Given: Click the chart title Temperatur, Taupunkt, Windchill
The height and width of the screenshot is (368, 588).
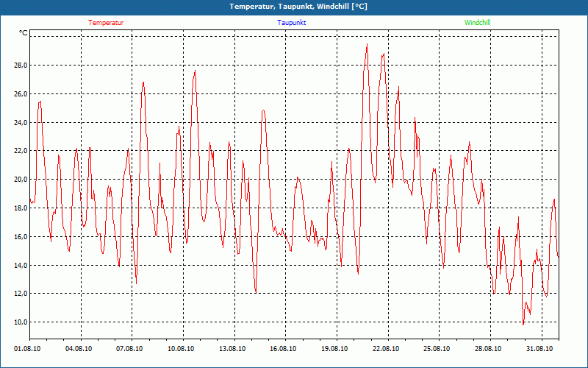Looking at the screenshot, I should click(x=298, y=7).
